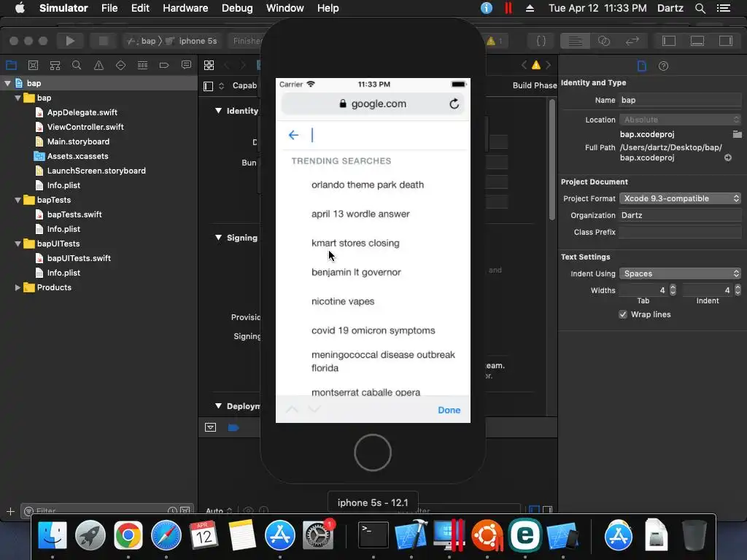The image size is (747, 560).
Task: Collapse the bap project root
Action: click(x=7, y=83)
